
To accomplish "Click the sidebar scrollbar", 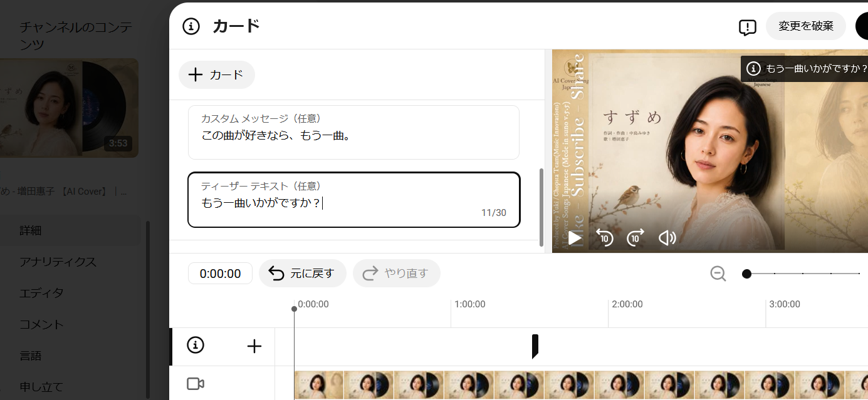I will (148, 309).
